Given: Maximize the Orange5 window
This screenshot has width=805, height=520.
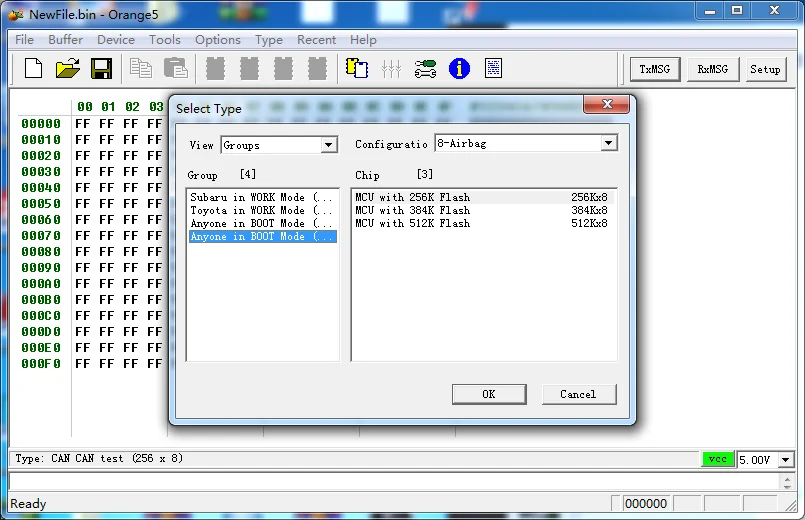Looking at the screenshot, I should click(737, 10).
